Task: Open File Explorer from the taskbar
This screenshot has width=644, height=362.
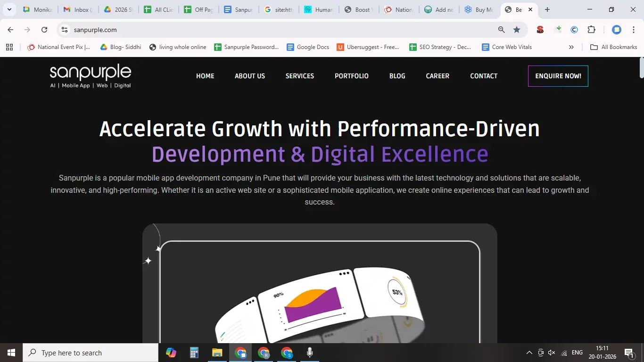Action: (217, 353)
